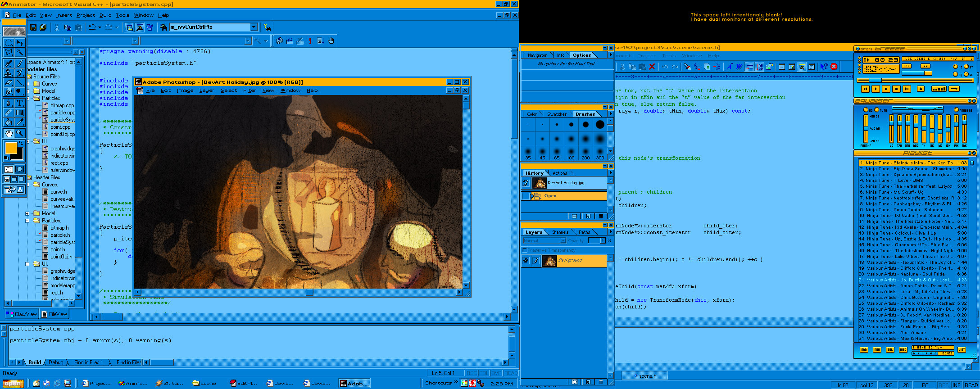Click the red exclamation Execute Program icon
The width and height of the screenshot is (980, 389).
click(x=310, y=41)
